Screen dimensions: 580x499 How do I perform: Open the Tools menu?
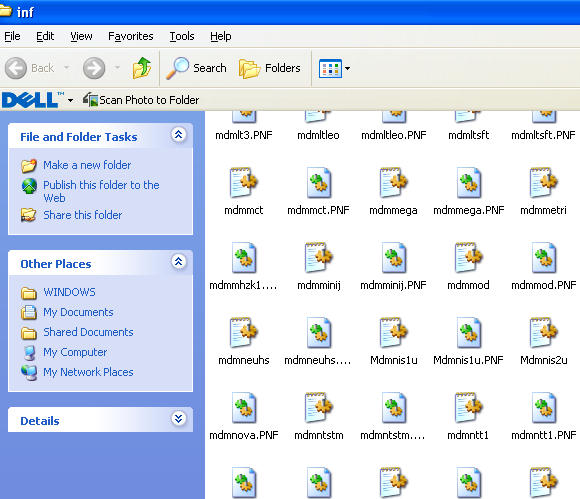click(182, 36)
